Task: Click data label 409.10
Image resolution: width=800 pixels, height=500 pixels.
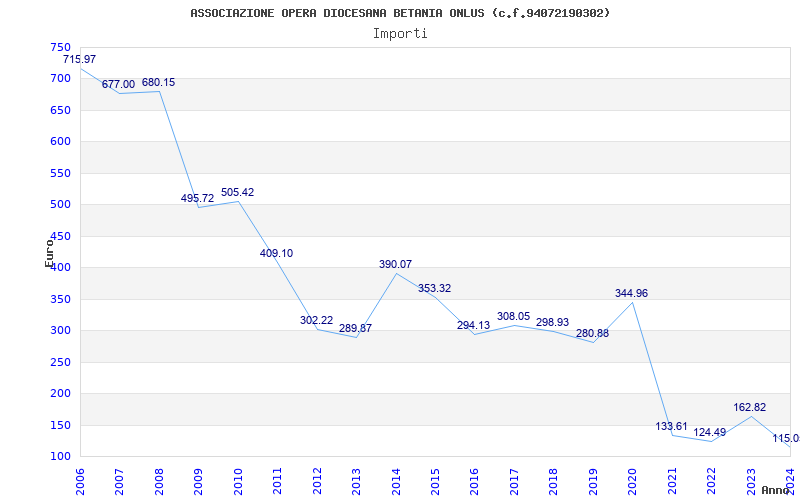Action: (x=277, y=253)
